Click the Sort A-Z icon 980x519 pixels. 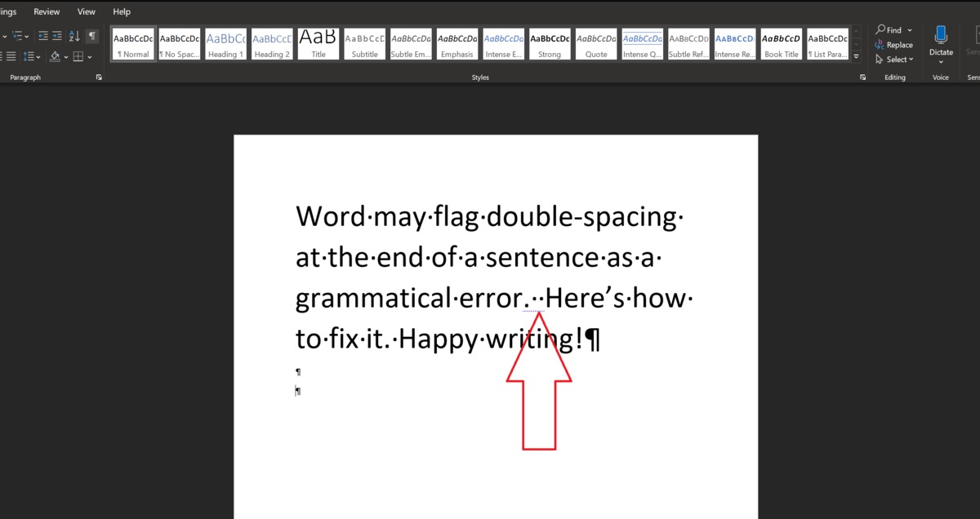pyautogui.click(x=74, y=36)
